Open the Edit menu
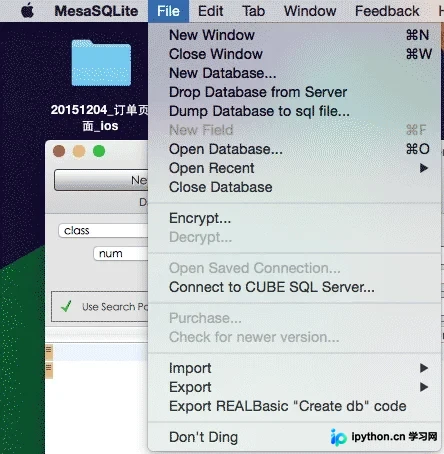Image resolution: width=444 pixels, height=454 pixels. (x=210, y=11)
